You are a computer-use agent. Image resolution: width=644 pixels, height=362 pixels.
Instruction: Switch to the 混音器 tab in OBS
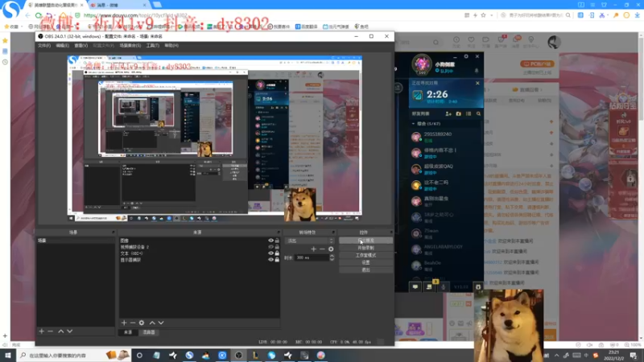149,332
